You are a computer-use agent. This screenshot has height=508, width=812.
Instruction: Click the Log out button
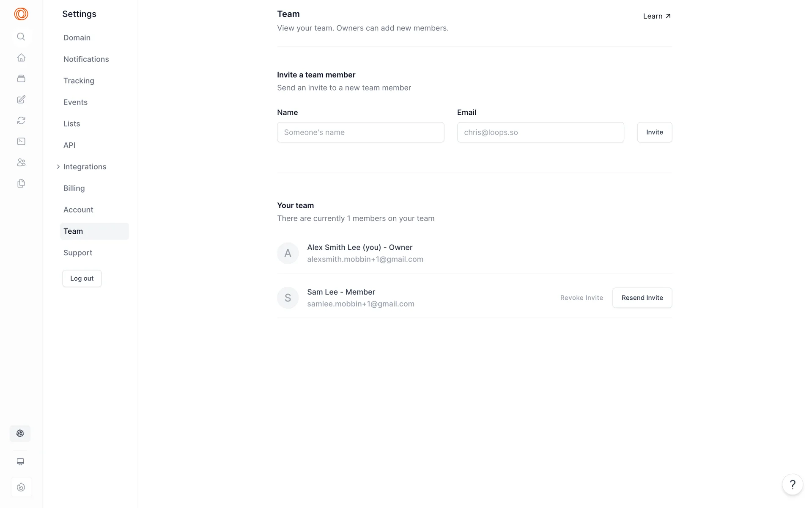82,279
